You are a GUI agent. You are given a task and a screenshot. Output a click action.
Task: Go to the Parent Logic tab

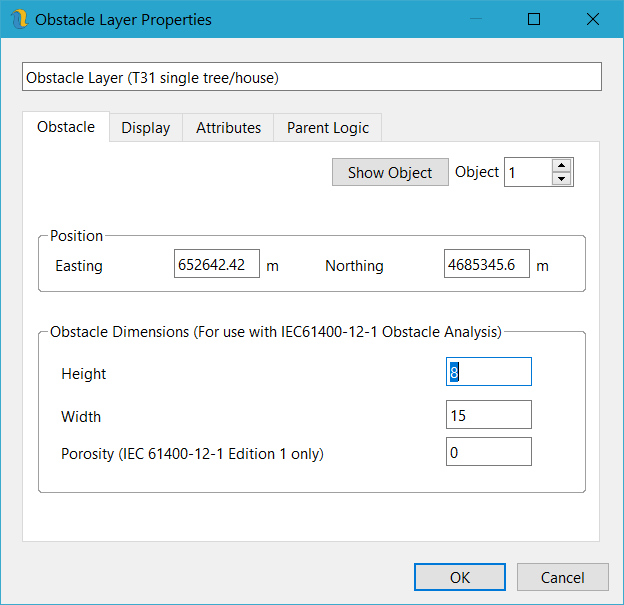(x=328, y=128)
